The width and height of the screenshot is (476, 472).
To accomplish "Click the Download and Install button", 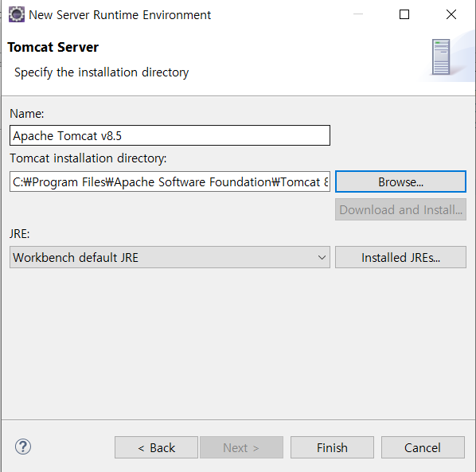I will (x=400, y=209).
